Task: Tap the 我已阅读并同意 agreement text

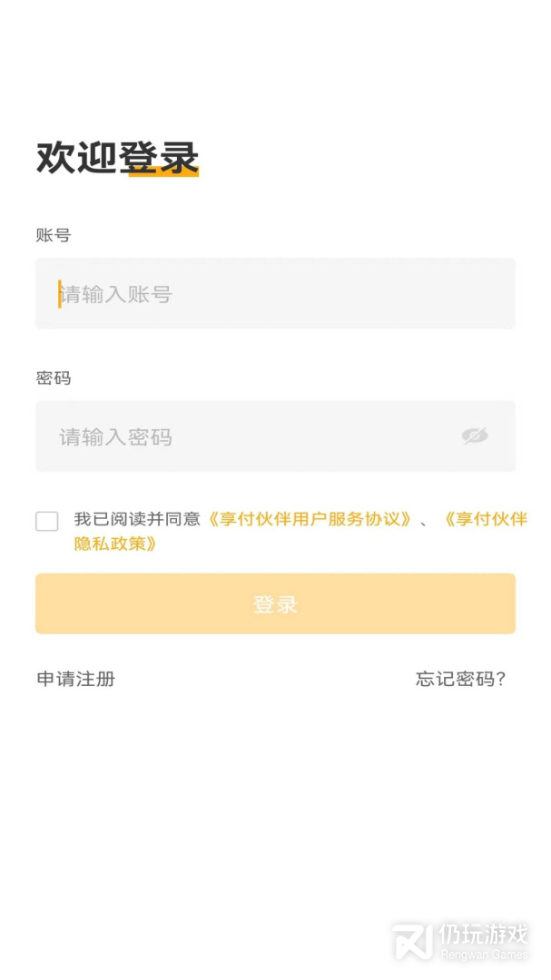Action: click(x=137, y=520)
